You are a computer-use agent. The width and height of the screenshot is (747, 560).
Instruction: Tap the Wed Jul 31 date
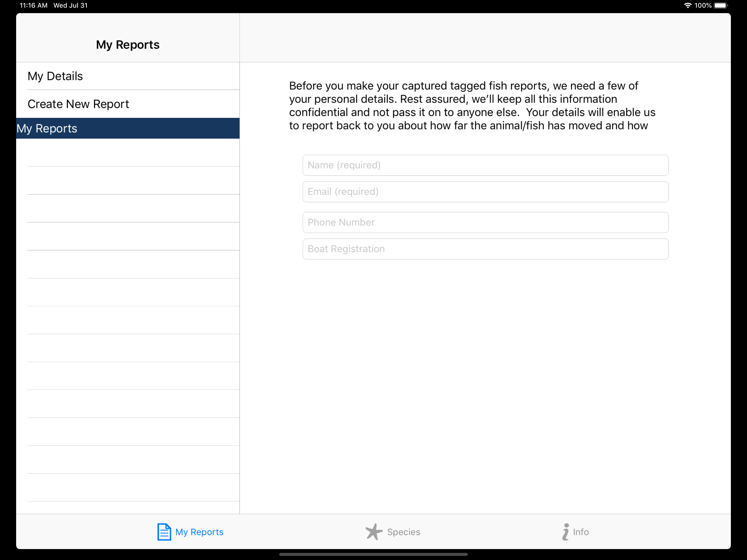pyautogui.click(x=71, y=5)
